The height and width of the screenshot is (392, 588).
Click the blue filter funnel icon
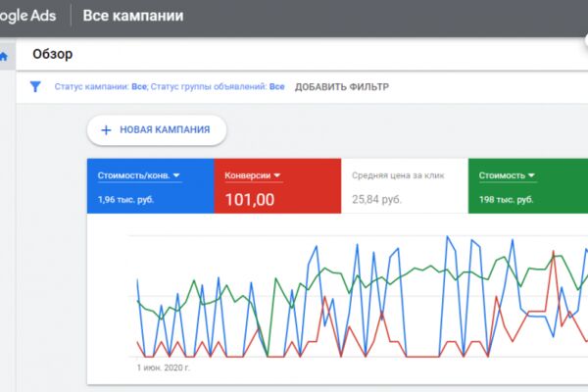click(x=35, y=87)
